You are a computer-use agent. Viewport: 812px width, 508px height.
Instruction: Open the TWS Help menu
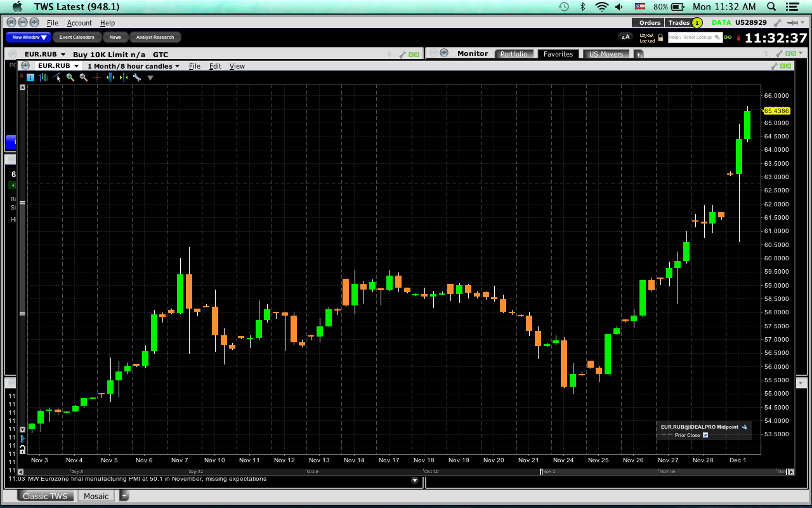click(107, 23)
